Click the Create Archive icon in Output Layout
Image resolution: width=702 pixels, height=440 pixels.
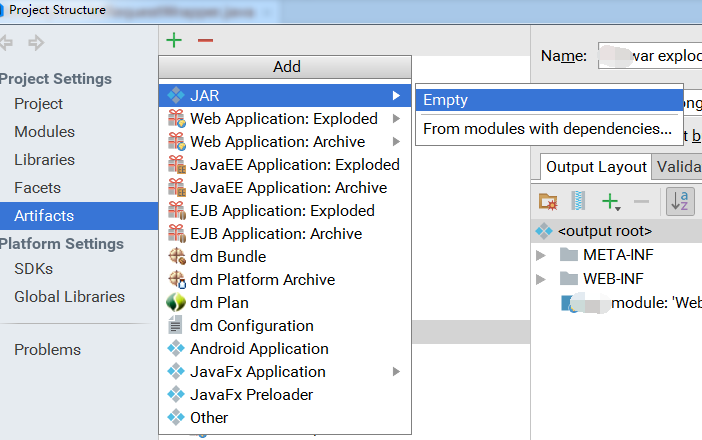pos(578,201)
